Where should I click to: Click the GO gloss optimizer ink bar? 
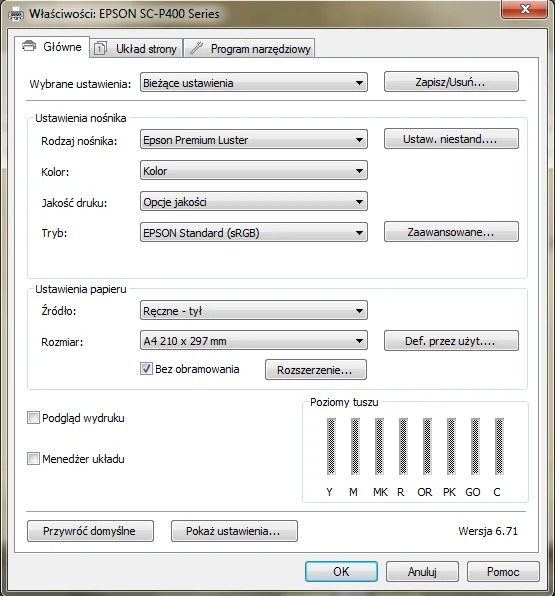(475, 446)
